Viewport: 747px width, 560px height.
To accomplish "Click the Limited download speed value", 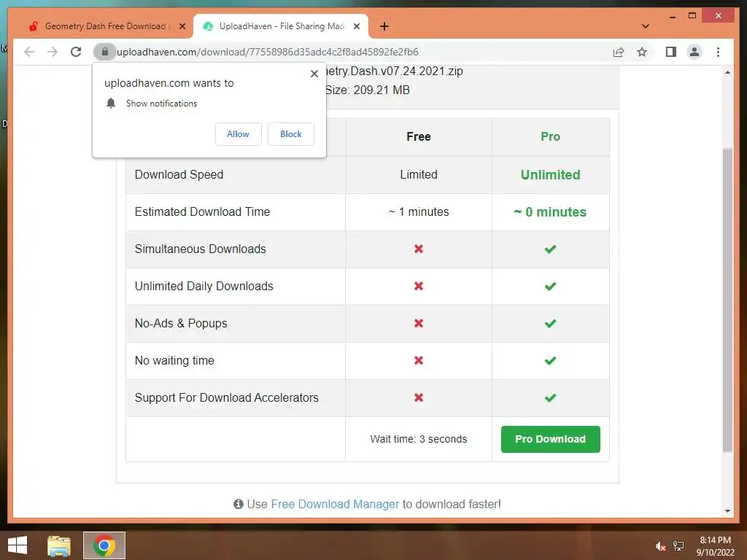I will coord(419,175).
